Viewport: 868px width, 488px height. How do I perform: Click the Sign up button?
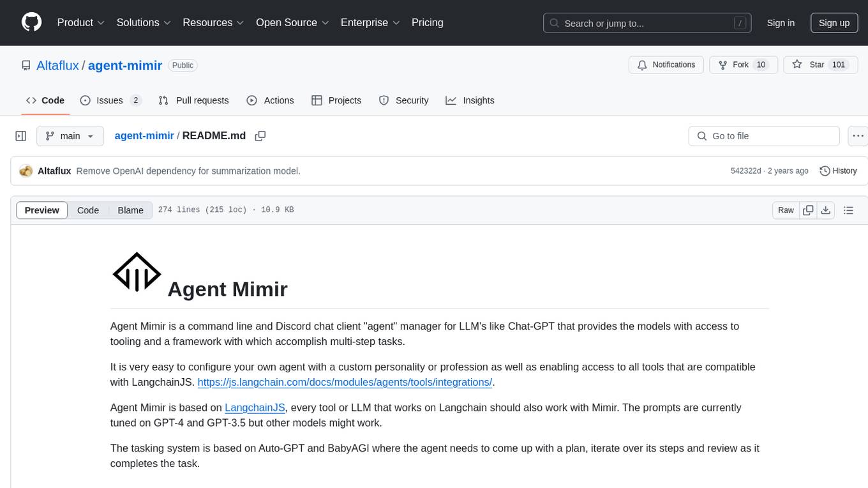click(834, 23)
